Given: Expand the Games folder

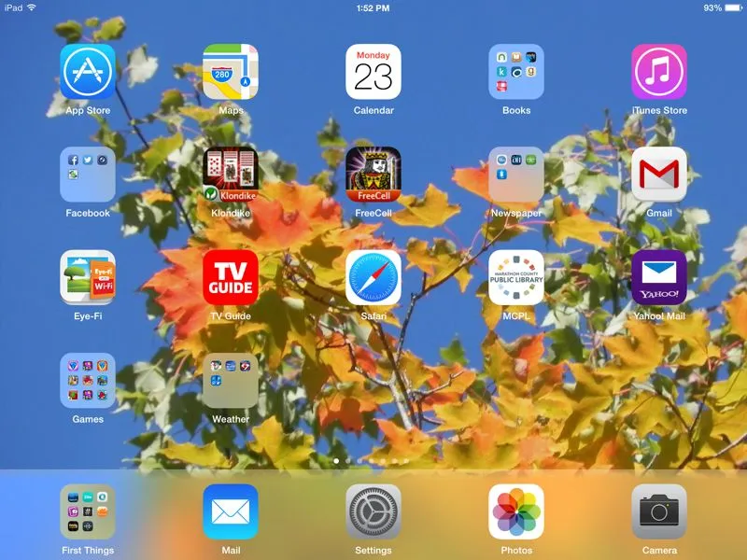Looking at the screenshot, I should click(x=88, y=381).
